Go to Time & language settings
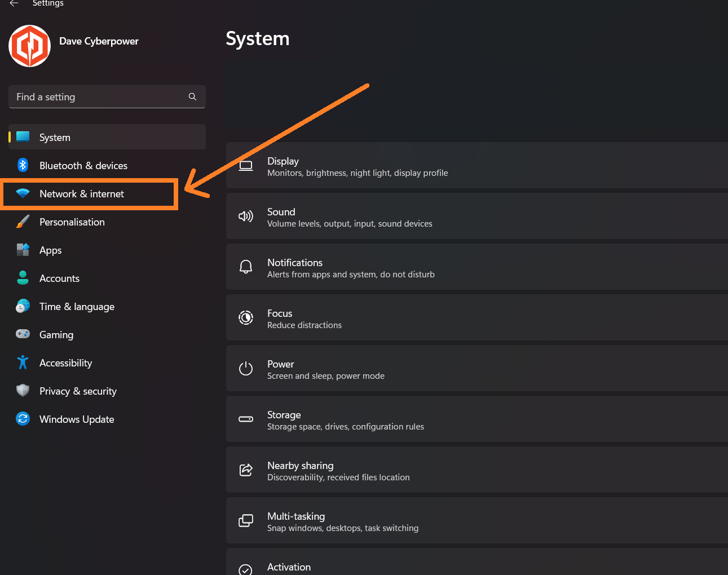Image resolution: width=728 pixels, height=575 pixels. (x=77, y=307)
